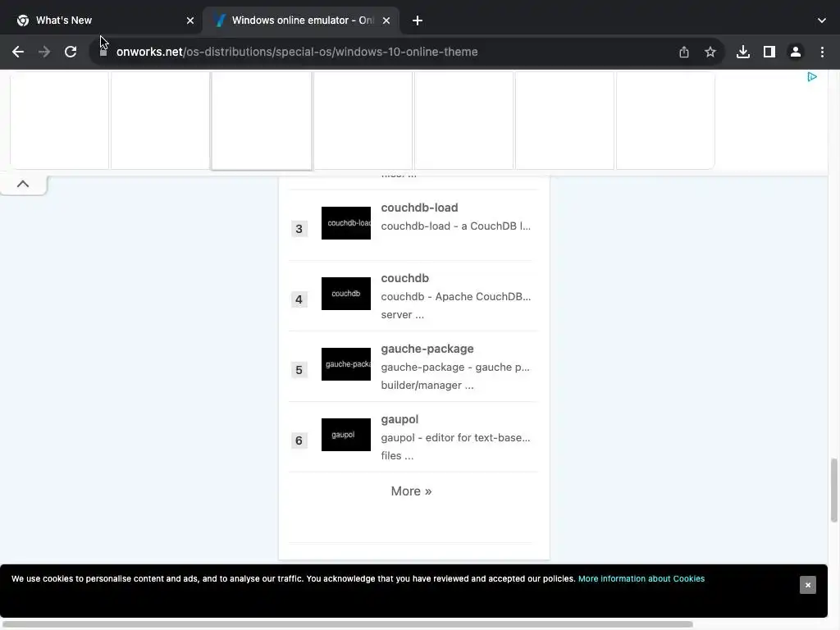Click the gaupol thumbnail image
The image size is (840, 630).
pos(346,435)
